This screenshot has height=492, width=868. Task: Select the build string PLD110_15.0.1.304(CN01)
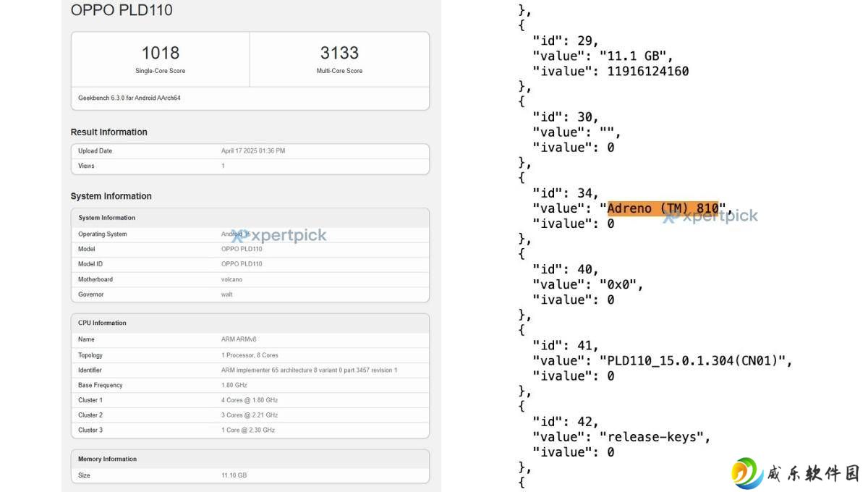point(696,360)
